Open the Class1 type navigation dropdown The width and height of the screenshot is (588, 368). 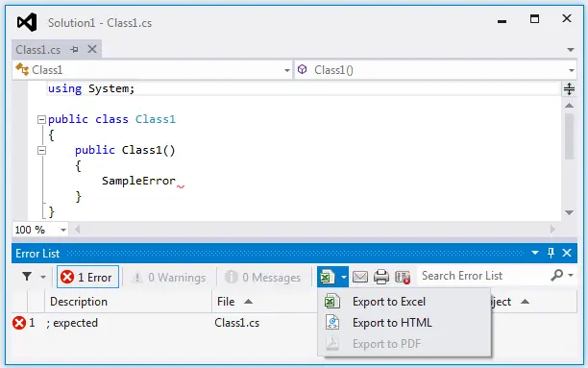point(287,70)
